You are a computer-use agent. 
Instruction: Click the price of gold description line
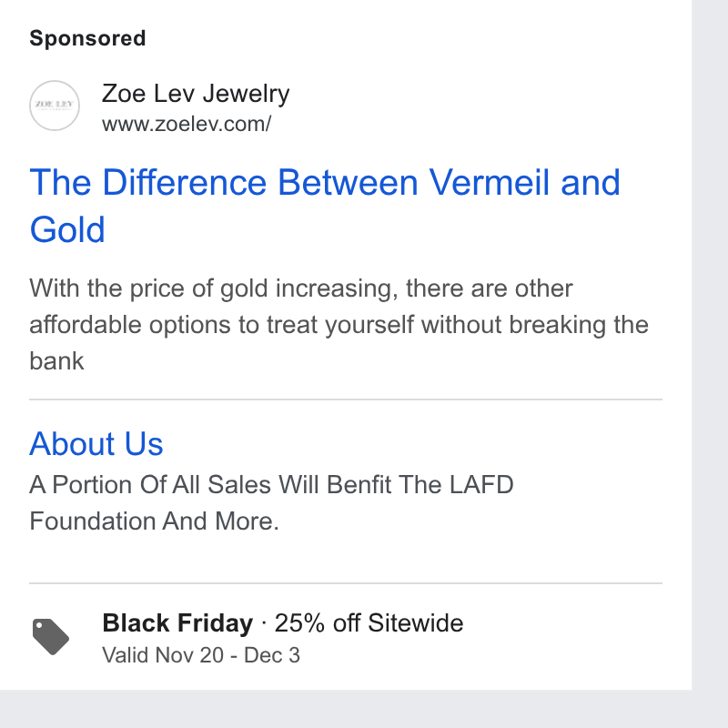coord(301,288)
